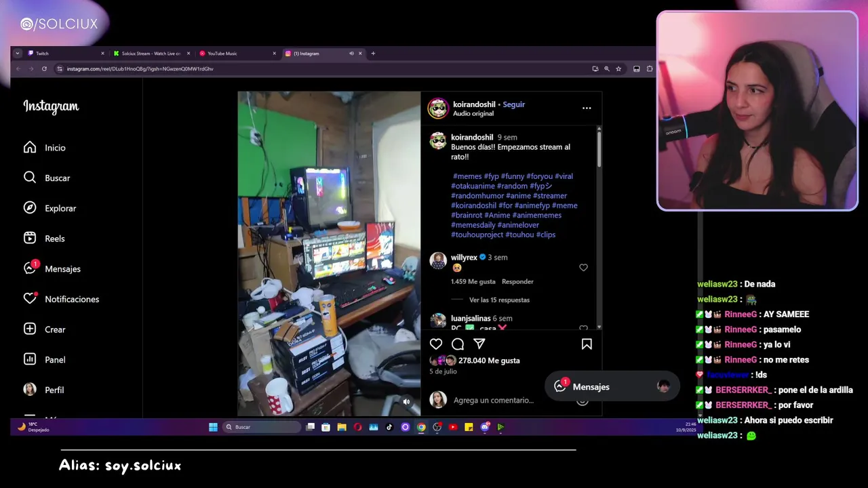This screenshot has width=868, height=488.
Task: Click taskbar Buscar search box
Action: 262,427
